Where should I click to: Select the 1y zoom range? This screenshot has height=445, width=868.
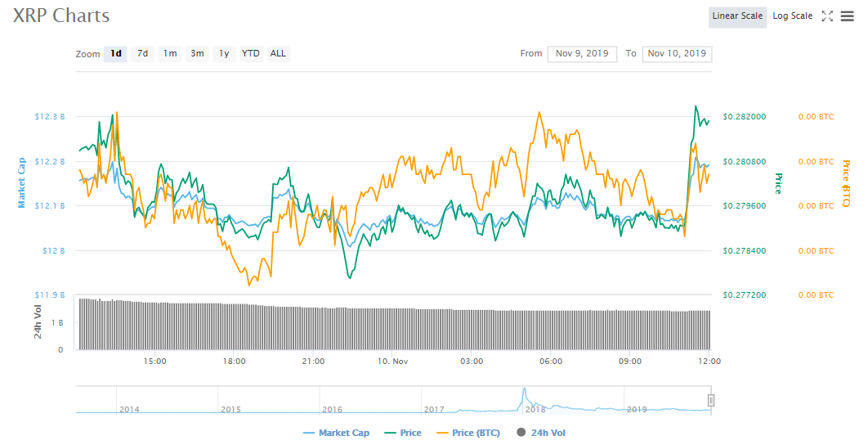click(224, 54)
